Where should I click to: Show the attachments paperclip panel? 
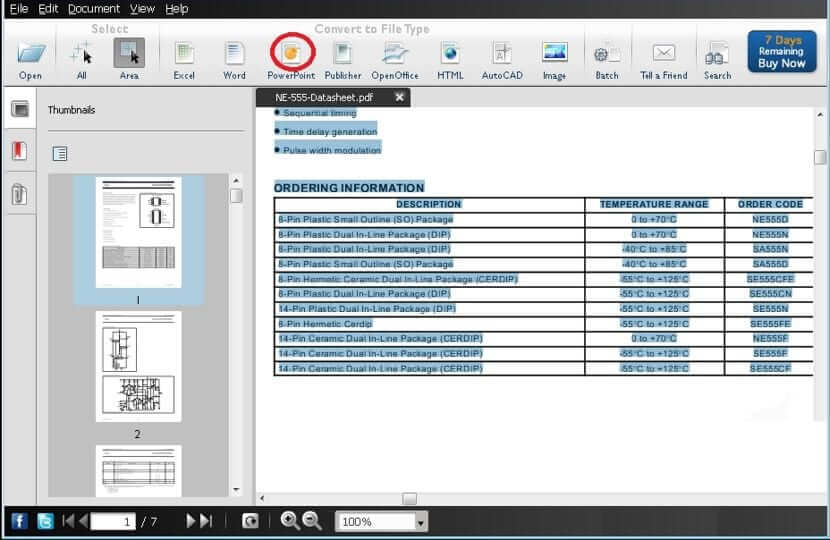[19, 194]
